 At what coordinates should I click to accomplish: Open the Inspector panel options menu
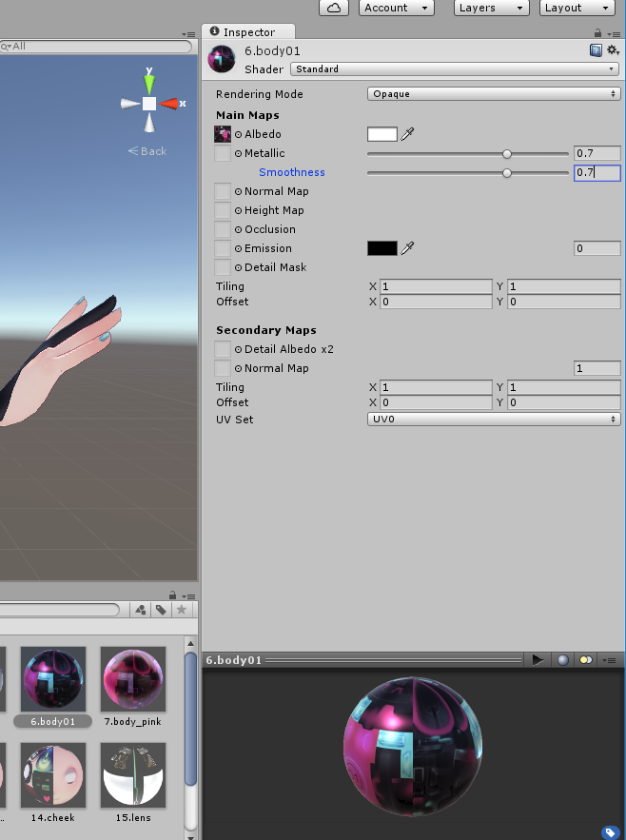[615, 33]
